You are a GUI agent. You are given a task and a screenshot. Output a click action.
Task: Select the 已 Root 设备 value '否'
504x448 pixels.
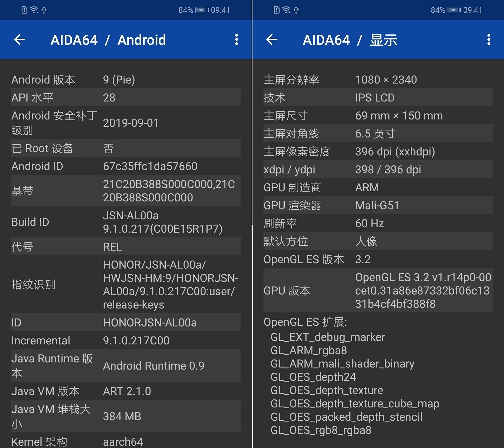tap(108, 148)
